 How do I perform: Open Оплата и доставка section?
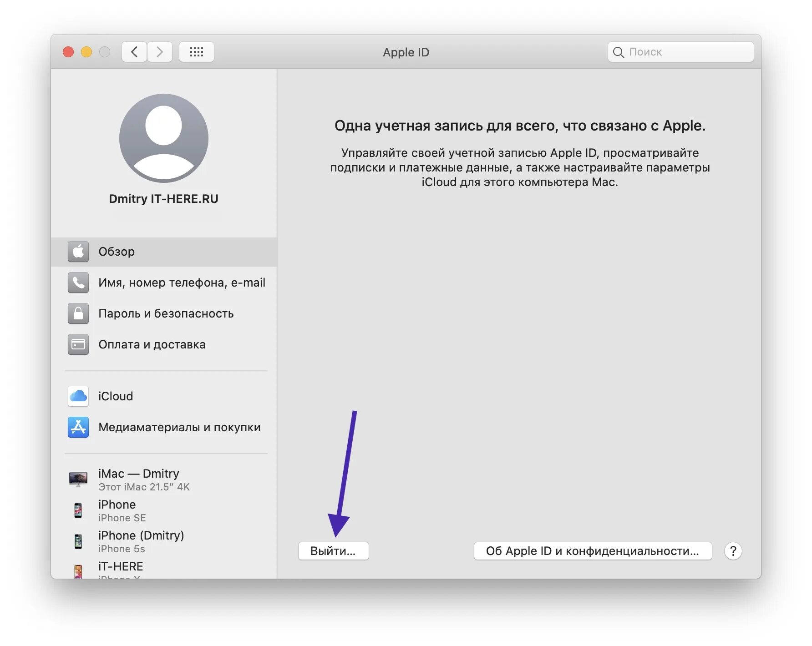(x=164, y=344)
